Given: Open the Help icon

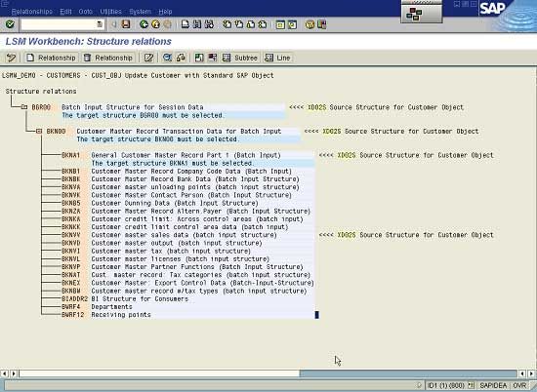Looking at the screenshot, I should point(310,24).
